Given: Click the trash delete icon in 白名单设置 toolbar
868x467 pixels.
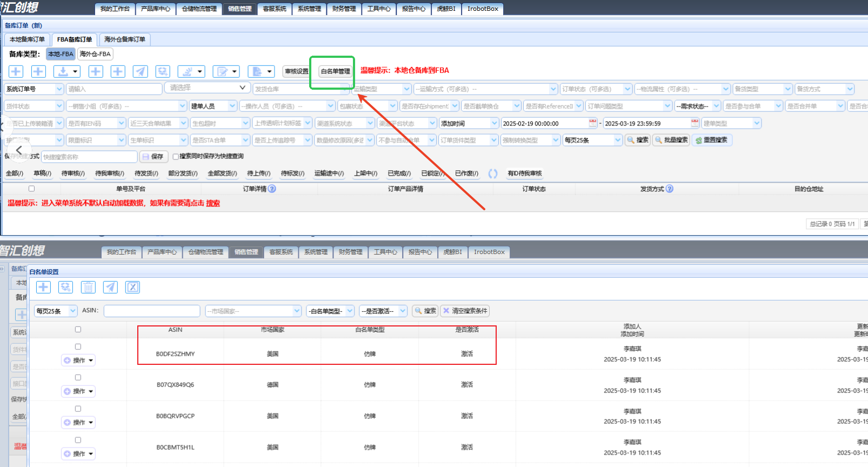Looking at the screenshot, I should [88, 287].
